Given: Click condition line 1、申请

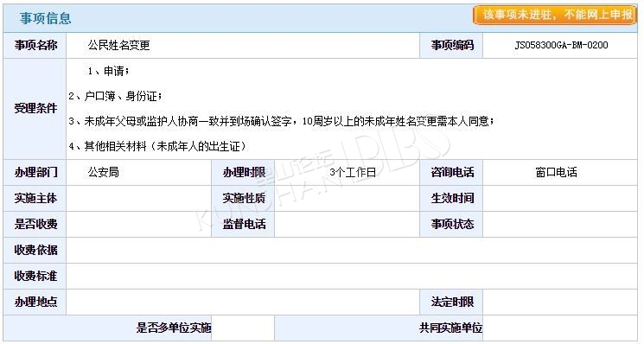Looking at the screenshot, I should coord(108,71).
